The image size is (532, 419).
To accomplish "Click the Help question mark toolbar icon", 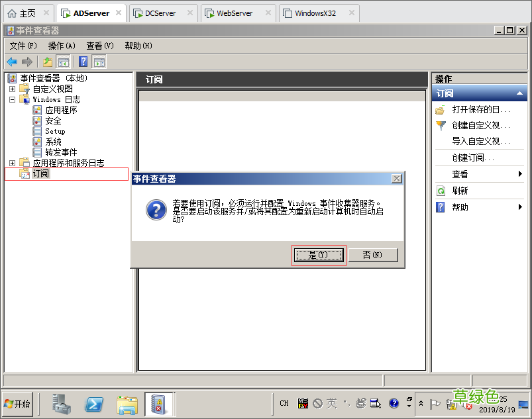I will pos(83,62).
